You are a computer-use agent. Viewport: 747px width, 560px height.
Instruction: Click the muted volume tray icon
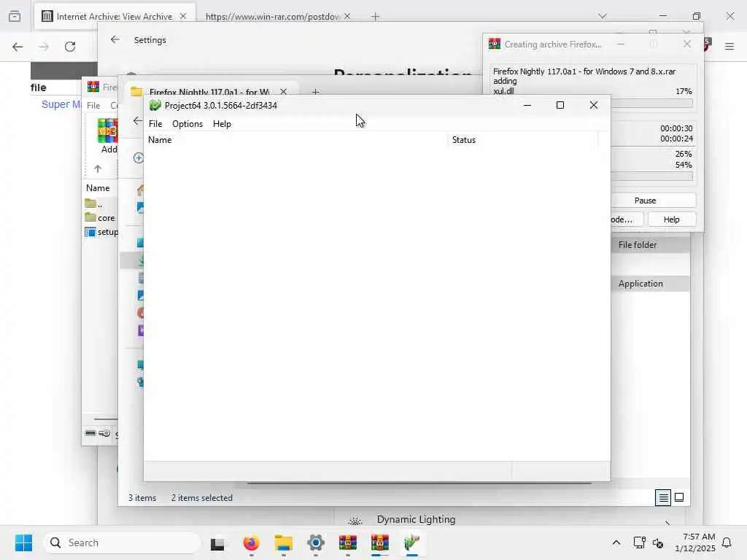click(x=658, y=542)
